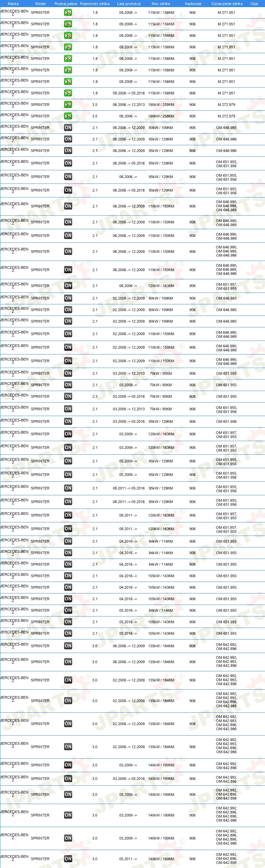Click Pojemność silnika column header

(95, 4)
